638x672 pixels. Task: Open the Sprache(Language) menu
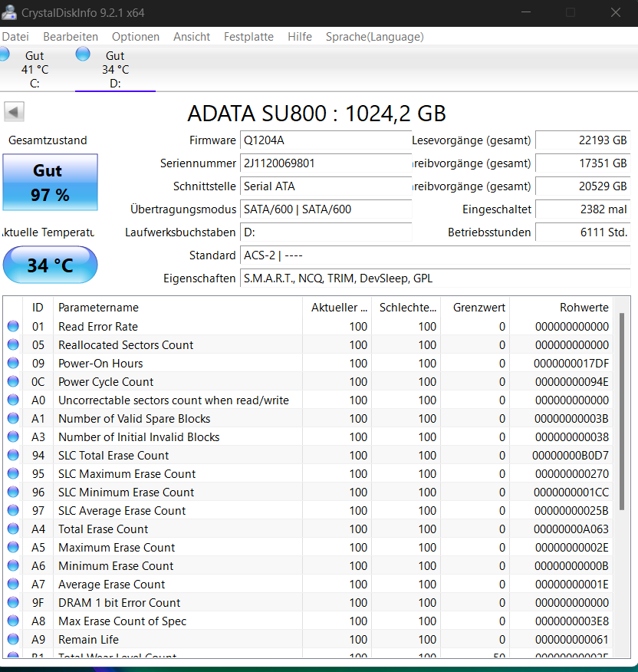[x=374, y=37]
